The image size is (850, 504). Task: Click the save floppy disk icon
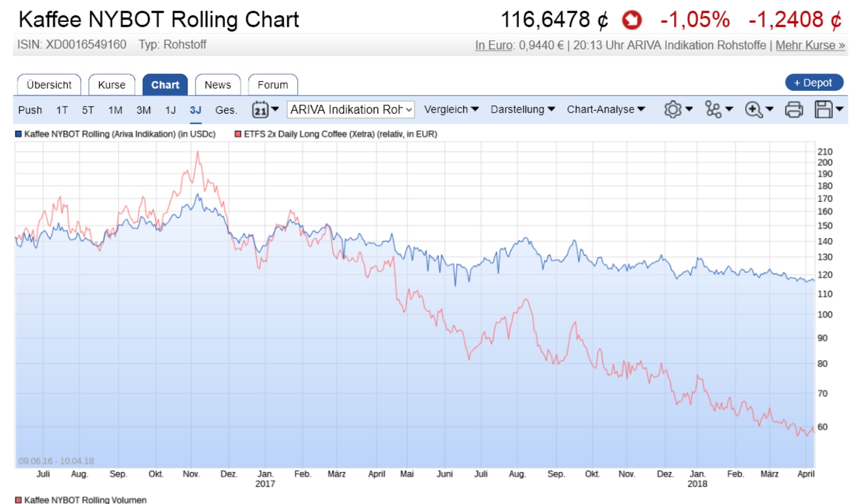[x=824, y=110]
